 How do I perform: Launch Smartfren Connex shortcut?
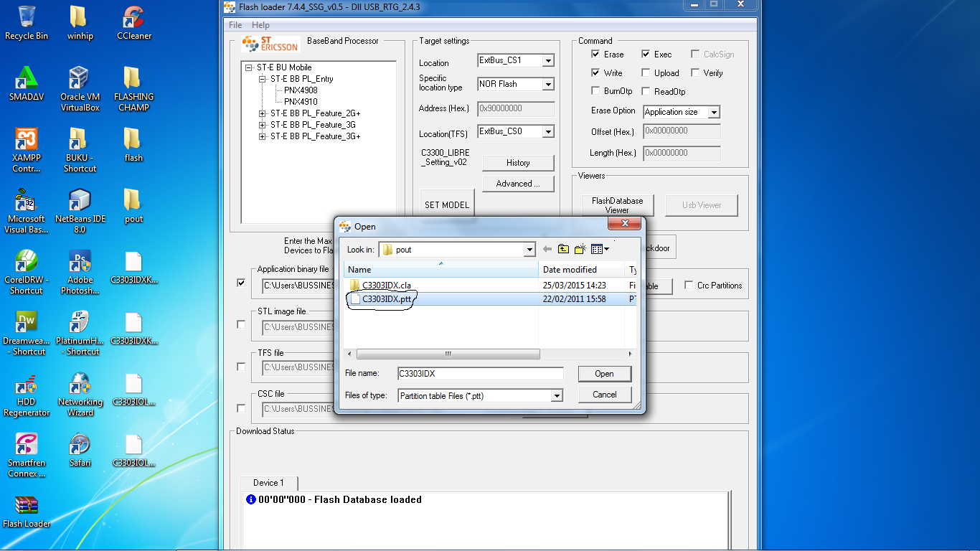point(27,455)
